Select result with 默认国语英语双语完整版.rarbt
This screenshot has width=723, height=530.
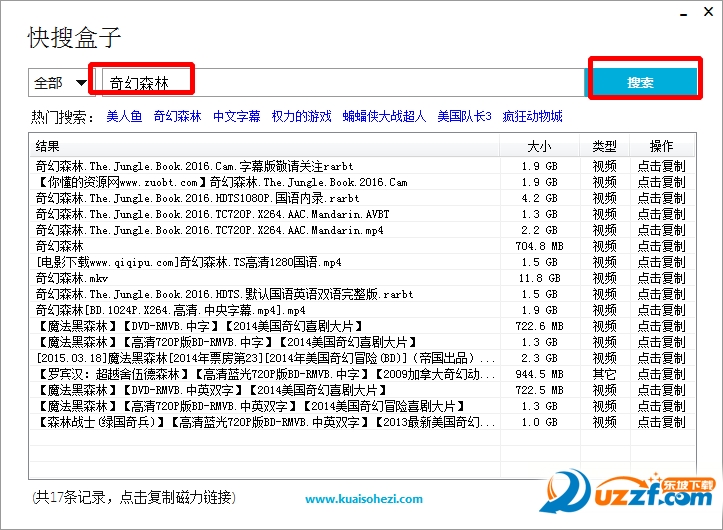225,294
